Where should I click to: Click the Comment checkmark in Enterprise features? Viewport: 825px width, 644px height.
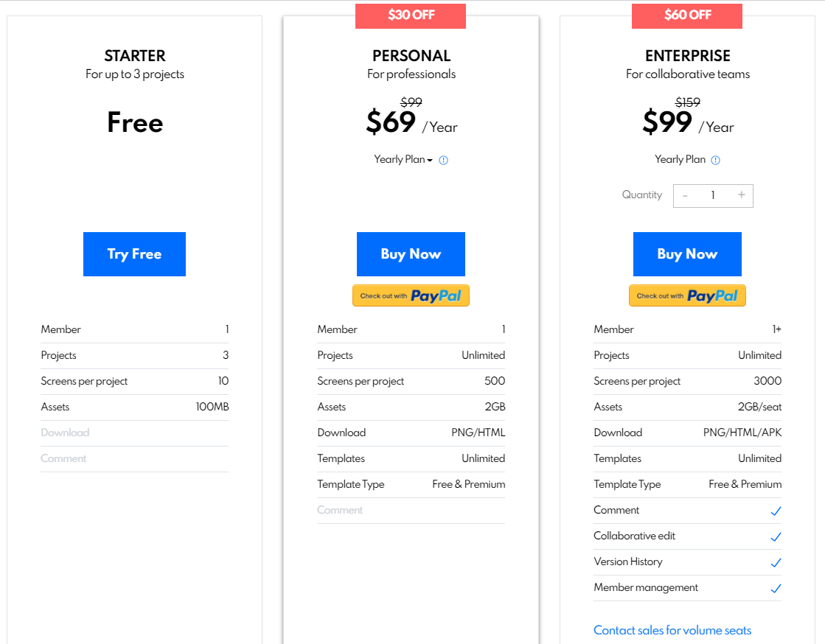click(x=776, y=511)
